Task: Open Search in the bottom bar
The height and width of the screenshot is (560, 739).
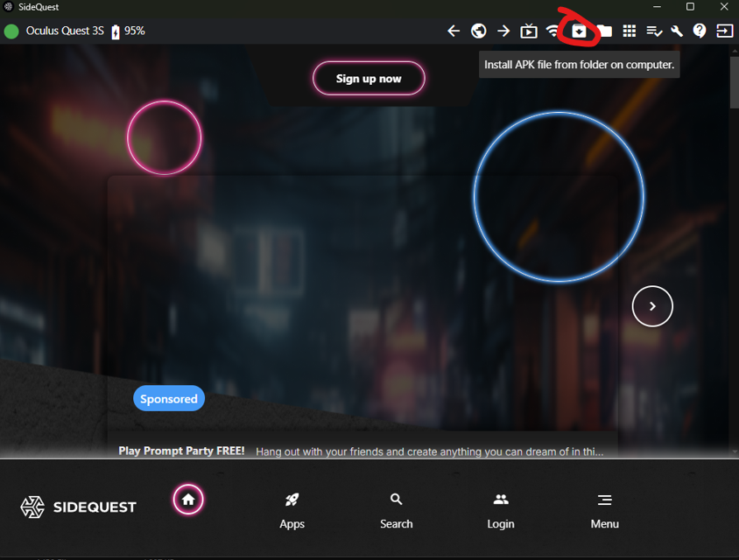Action: (397, 511)
